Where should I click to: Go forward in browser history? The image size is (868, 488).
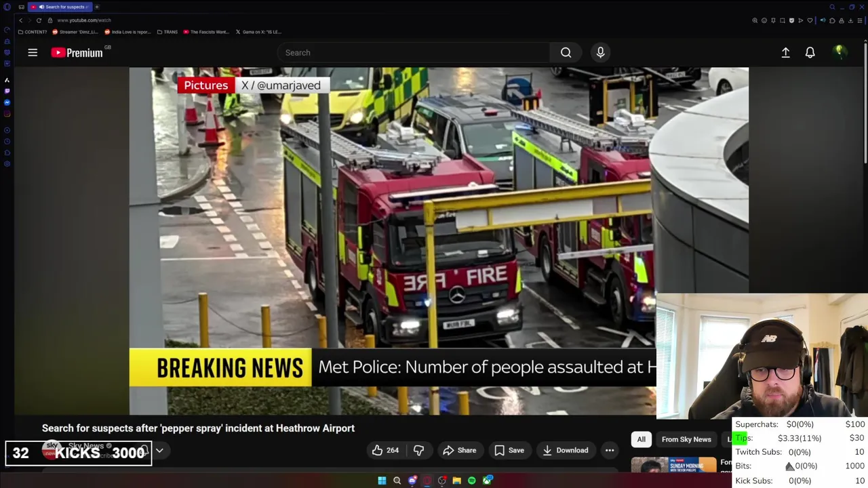click(x=29, y=20)
